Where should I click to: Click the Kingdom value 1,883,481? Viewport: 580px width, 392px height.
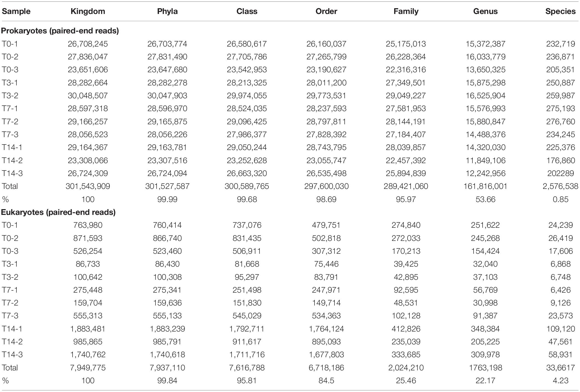pyautogui.click(x=88, y=329)
